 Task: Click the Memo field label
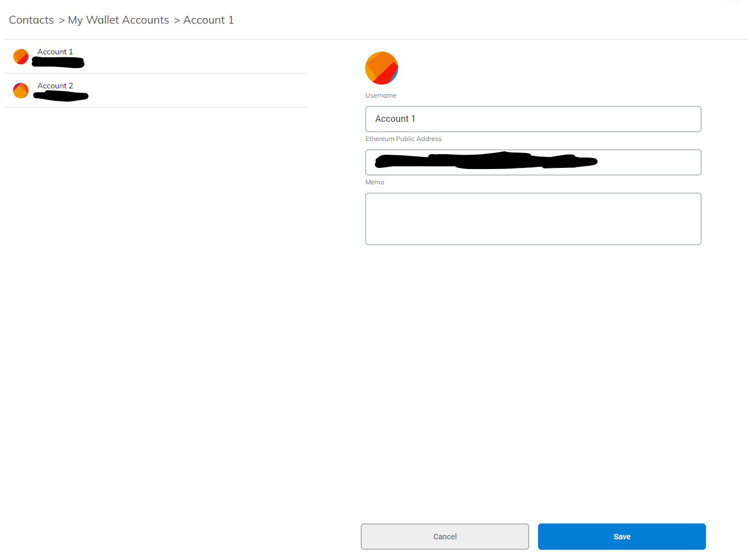point(374,182)
